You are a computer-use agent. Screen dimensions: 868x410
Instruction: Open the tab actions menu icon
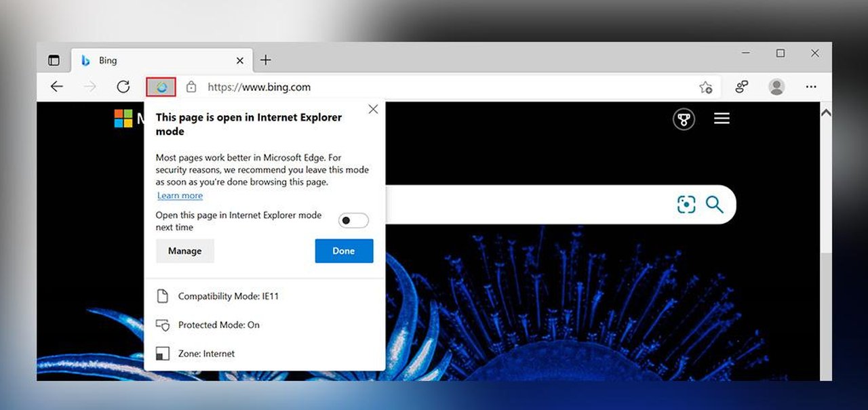54,60
